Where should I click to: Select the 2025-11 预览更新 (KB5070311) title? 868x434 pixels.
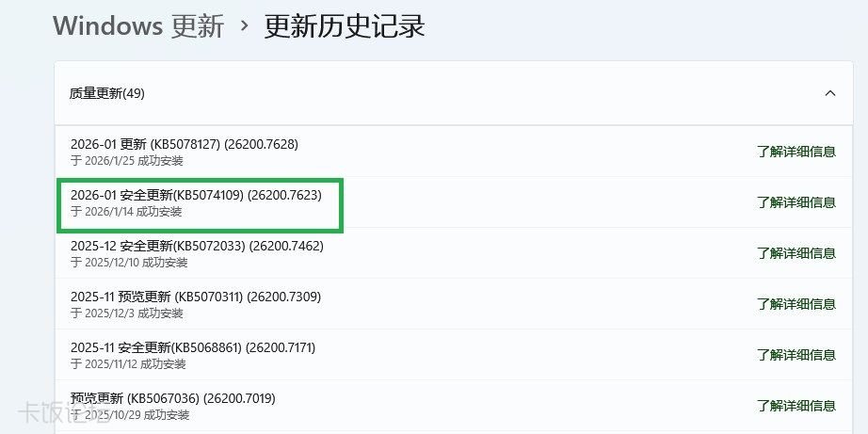(196, 297)
